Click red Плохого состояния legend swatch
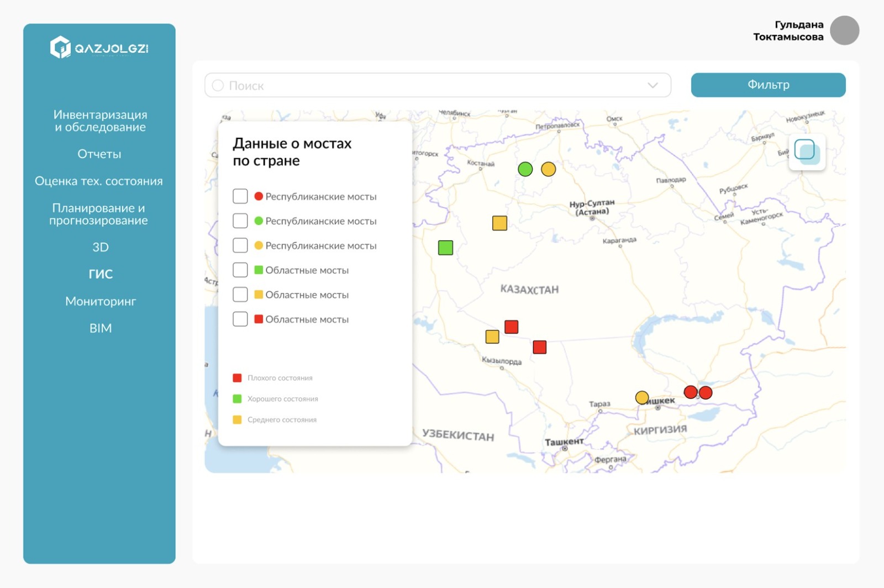884x588 pixels. [237, 378]
